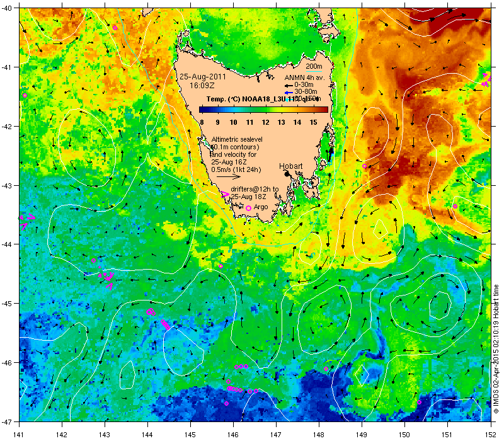Click the and velocity for legend text
The image size is (504, 441).
pos(234,154)
